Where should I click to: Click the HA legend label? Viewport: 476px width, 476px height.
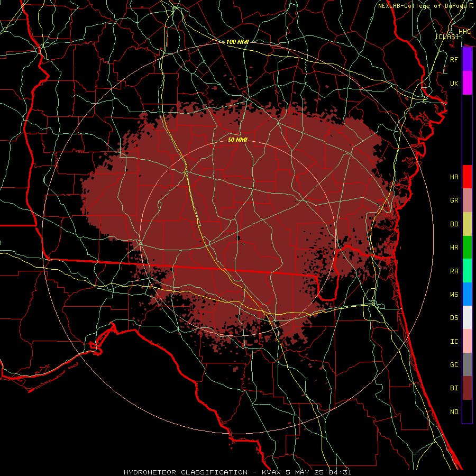click(454, 177)
